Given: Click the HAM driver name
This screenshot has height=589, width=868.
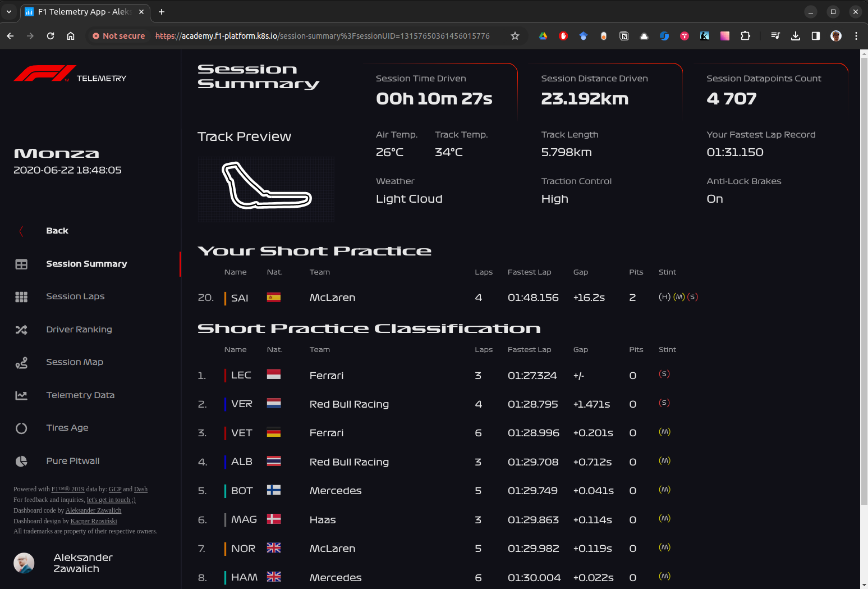Looking at the screenshot, I should (245, 577).
